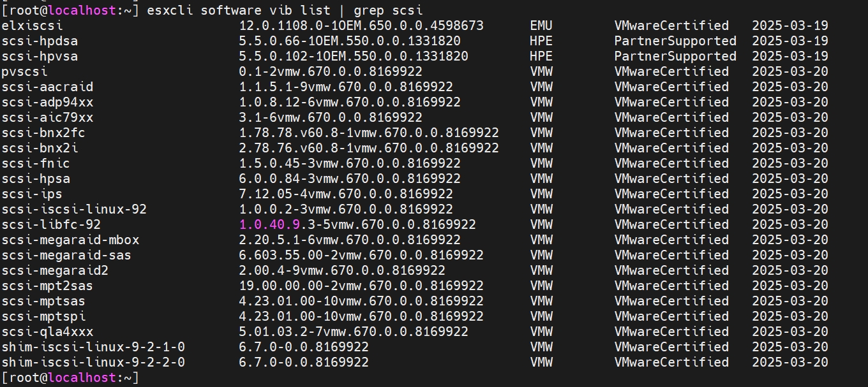Click the scsi-fnic package name
The width and height of the screenshot is (868, 387).
[x=36, y=163]
